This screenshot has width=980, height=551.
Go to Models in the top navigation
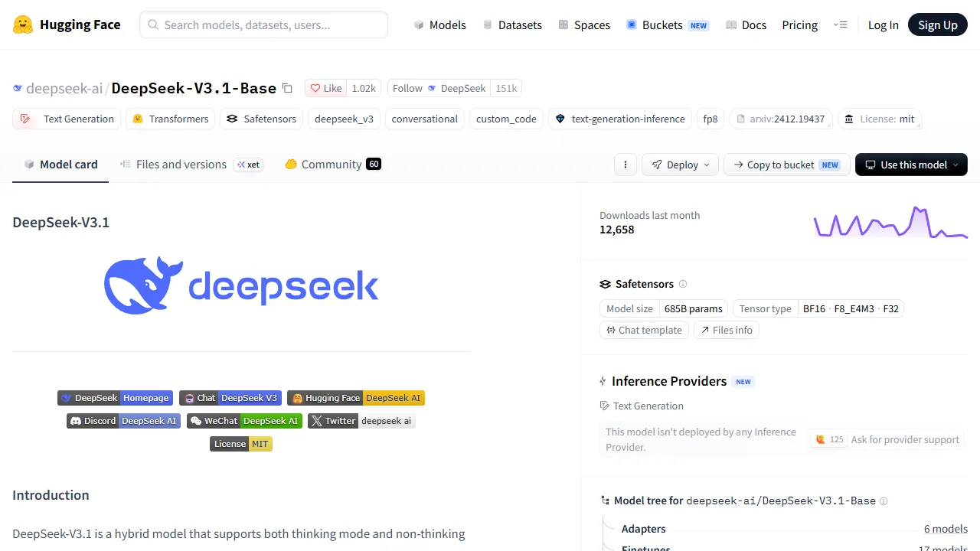[x=439, y=24]
